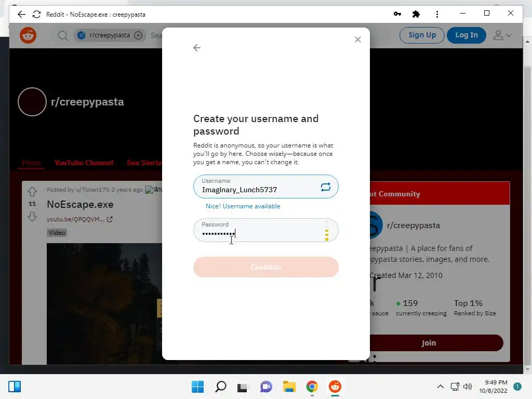Open the Windows widgets icon

tap(15, 387)
